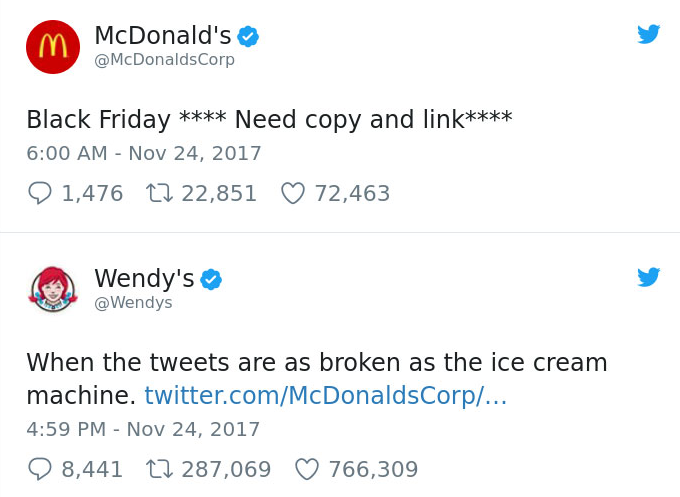Open the @Wendys handle link
680x497 pixels.
(133, 303)
